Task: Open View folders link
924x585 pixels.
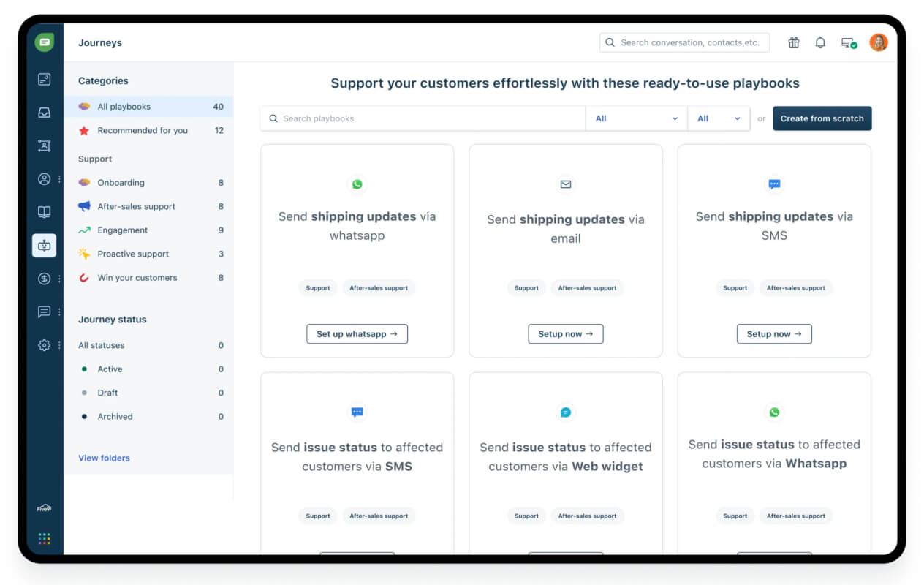Action: click(x=104, y=458)
